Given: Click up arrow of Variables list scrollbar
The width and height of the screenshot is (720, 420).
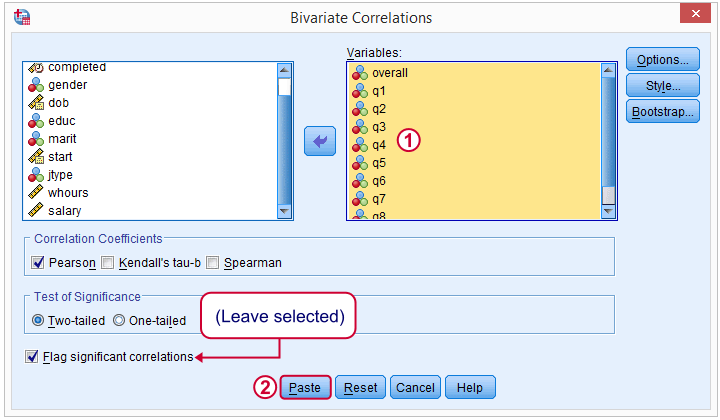Looking at the screenshot, I should (x=608, y=70).
